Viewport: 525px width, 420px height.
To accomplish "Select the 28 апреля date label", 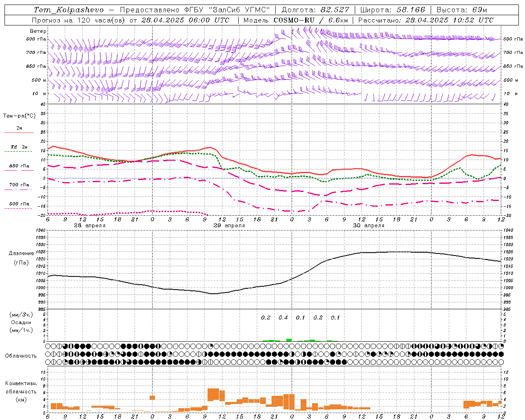I will (89, 225).
